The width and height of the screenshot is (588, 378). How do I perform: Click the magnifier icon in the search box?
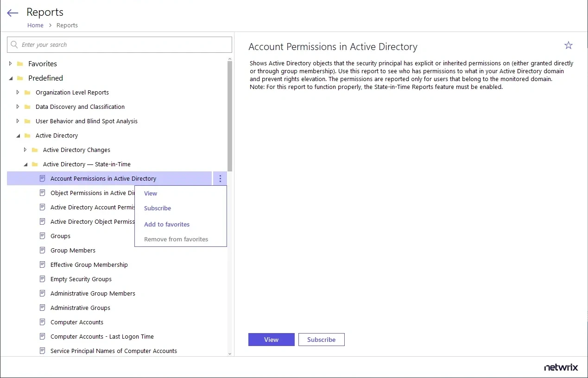[x=14, y=45]
